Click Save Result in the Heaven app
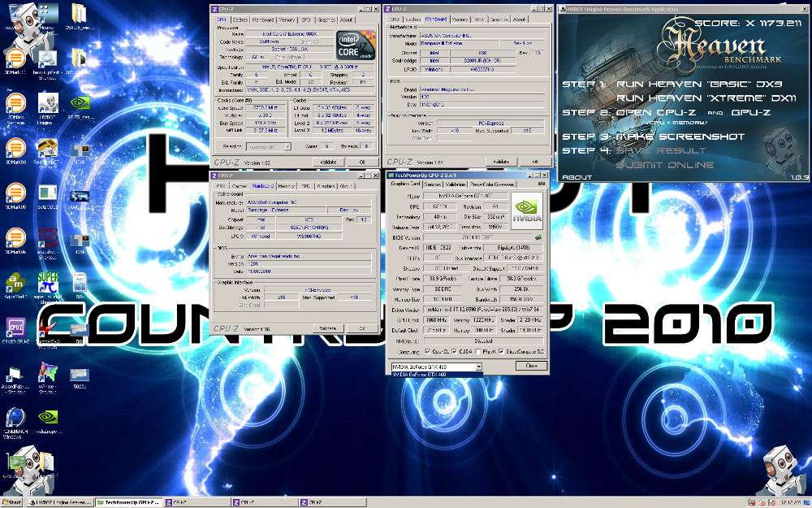812x508 pixels. click(661, 151)
